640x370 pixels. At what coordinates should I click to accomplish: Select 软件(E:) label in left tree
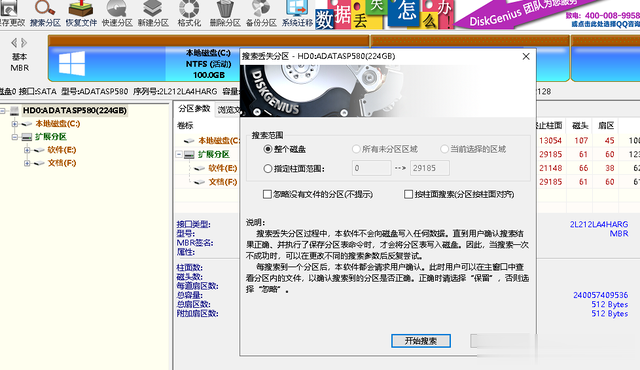click(62, 150)
